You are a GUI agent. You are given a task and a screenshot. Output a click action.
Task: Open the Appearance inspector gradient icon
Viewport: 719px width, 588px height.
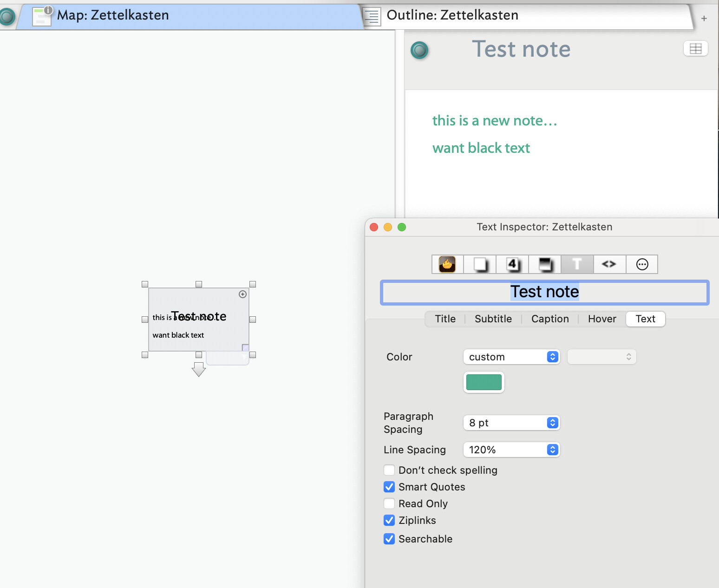pos(545,264)
